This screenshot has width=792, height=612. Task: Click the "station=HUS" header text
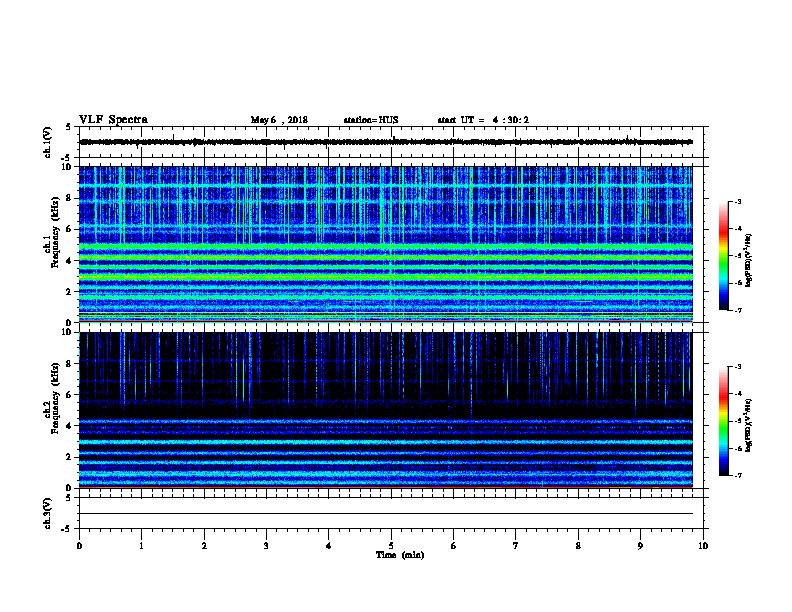[x=371, y=120]
